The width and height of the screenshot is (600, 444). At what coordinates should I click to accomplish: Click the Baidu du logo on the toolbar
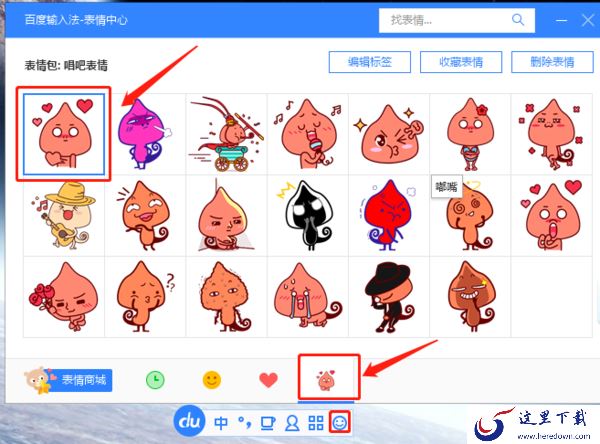coord(189,421)
